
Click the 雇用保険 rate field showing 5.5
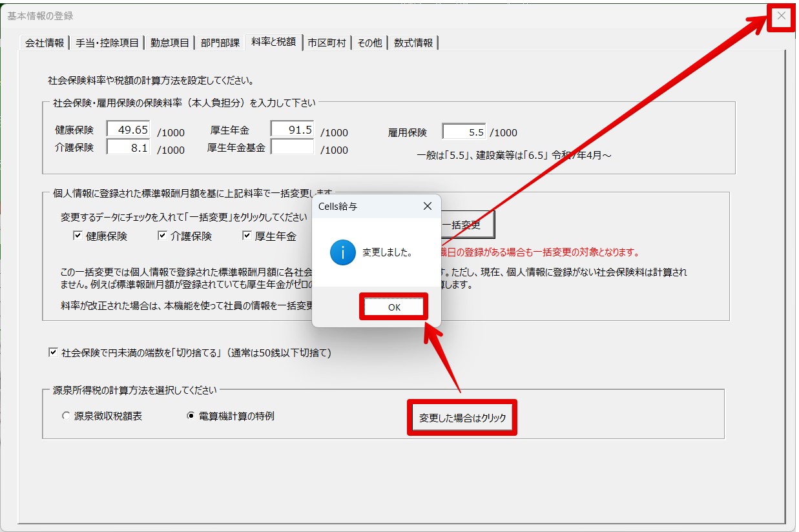(x=464, y=132)
